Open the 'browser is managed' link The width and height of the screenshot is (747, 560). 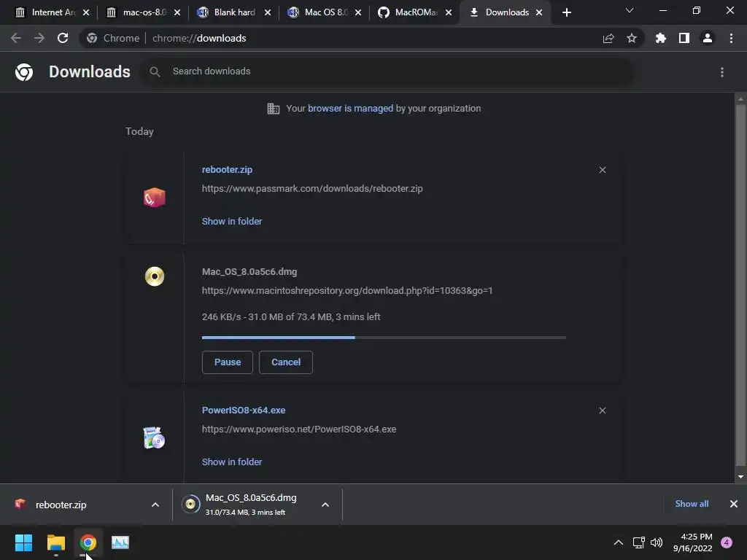coord(351,109)
